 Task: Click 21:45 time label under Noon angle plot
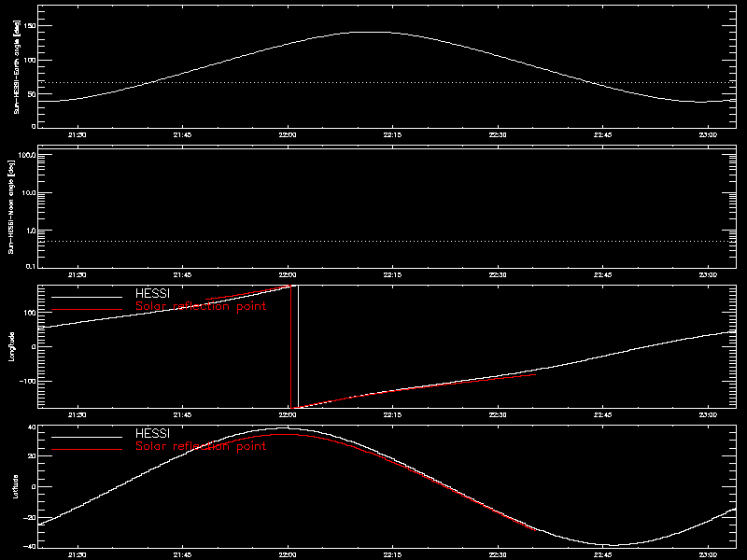point(182,274)
